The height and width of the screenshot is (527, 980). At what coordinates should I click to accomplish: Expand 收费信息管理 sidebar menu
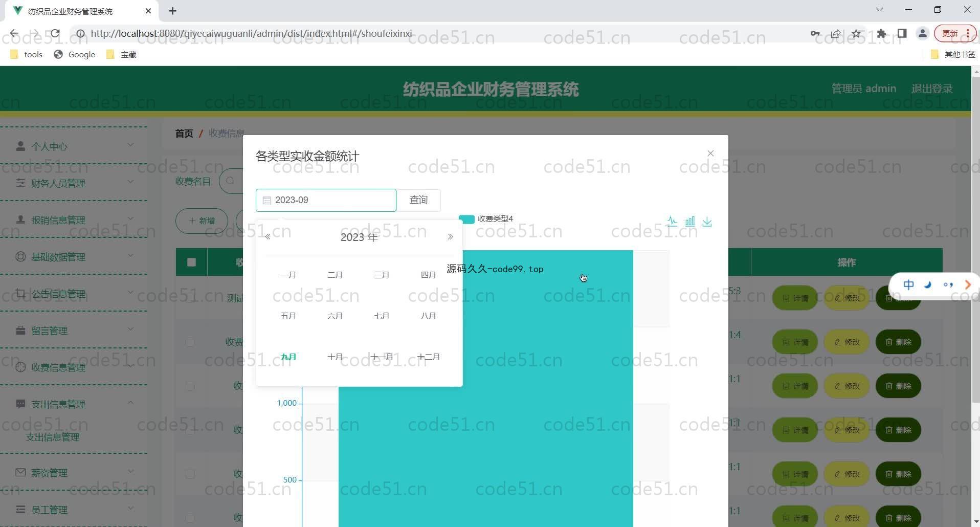74,367
